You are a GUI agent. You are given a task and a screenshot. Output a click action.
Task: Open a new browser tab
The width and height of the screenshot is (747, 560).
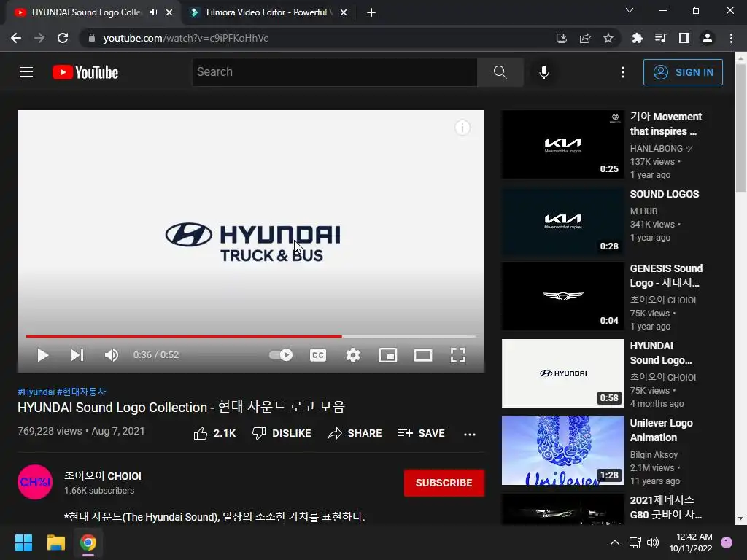coord(371,12)
